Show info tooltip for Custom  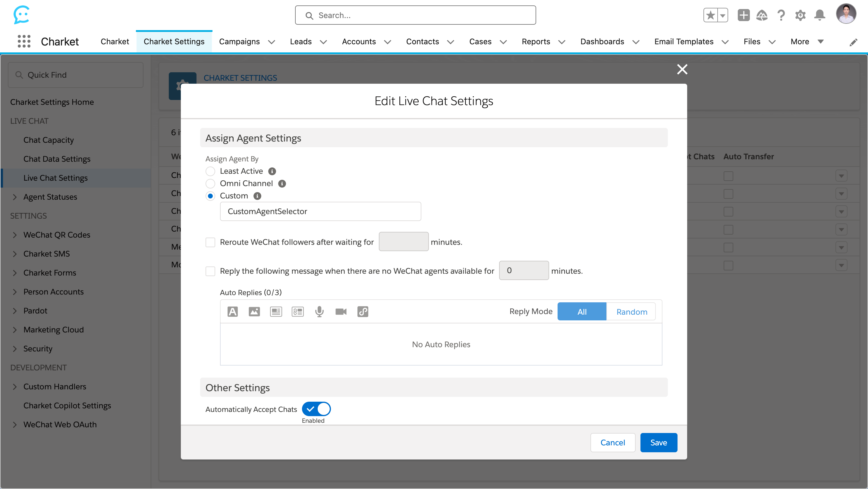coord(257,196)
